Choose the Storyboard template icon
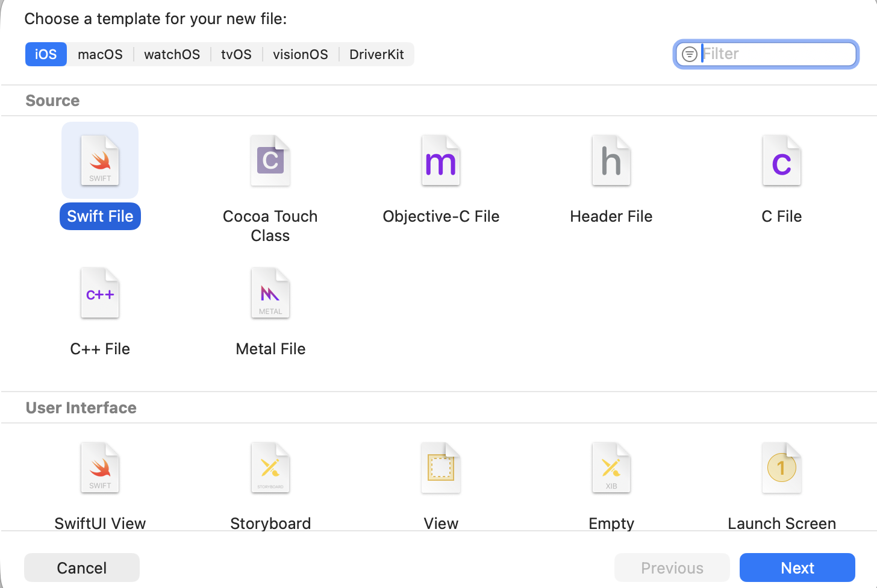The image size is (877, 588). (x=270, y=468)
